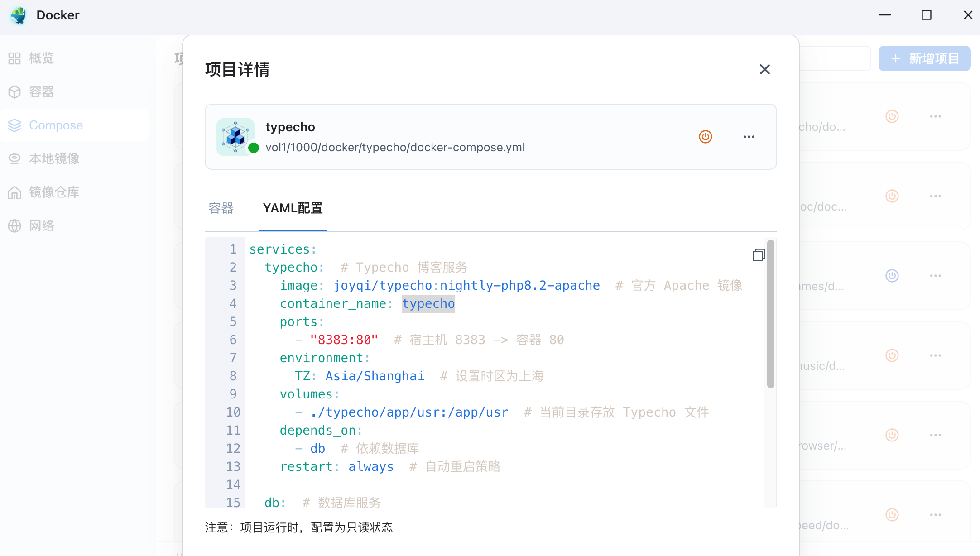Toggle power on the blue-icon project row
980x556 pixels.
click(x=892, y=276)
